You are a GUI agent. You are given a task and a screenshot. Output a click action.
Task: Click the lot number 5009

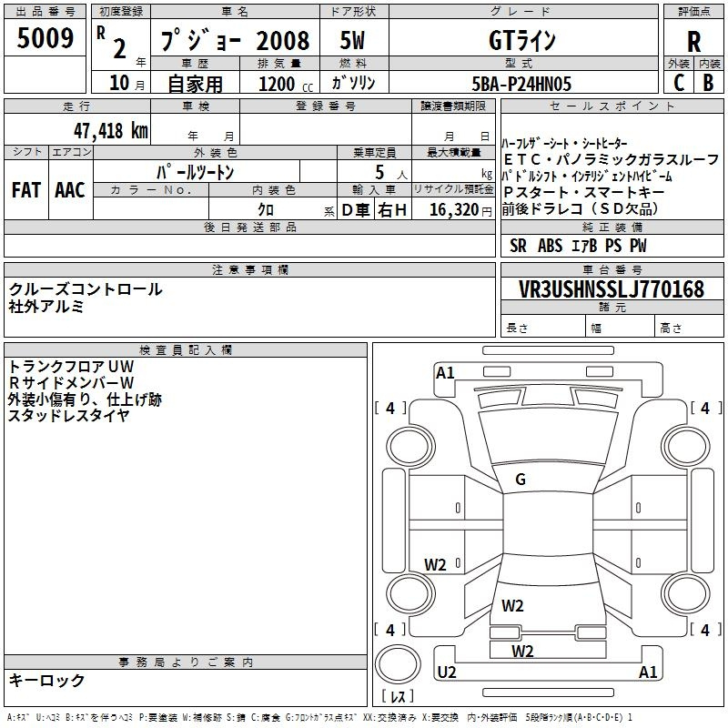(45, 38)
